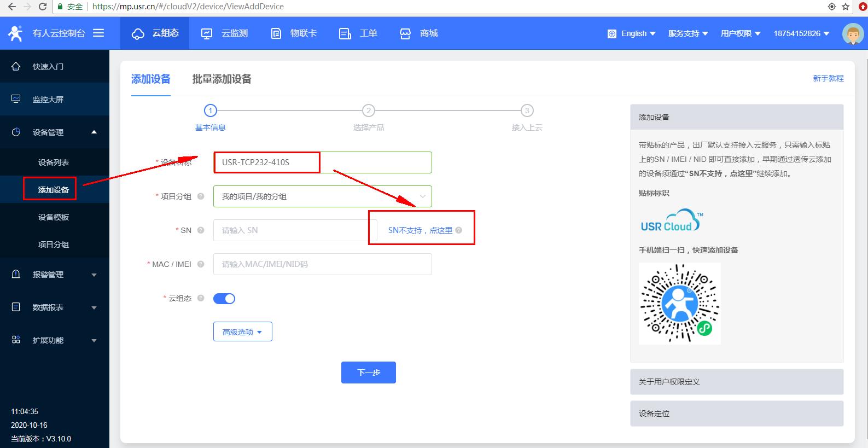Click help icon beside 云组态 label
Image resolution: width=868 pixels, height=448 pixels.
click(201, 298)
